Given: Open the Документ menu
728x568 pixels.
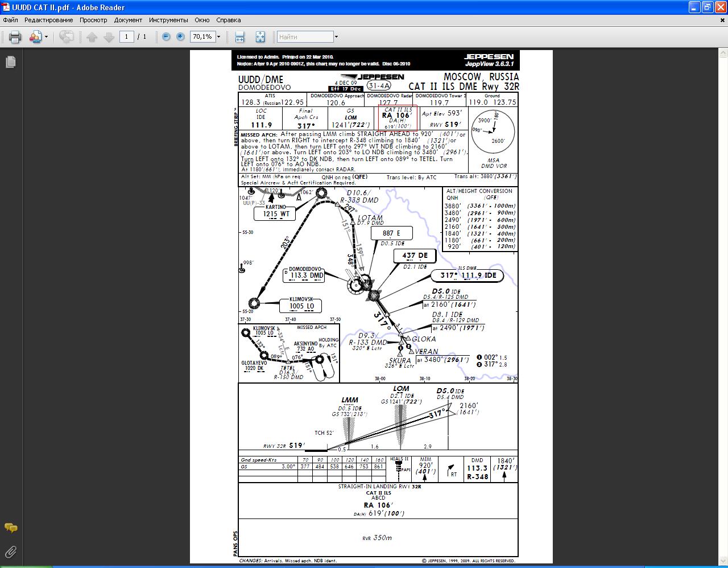Looking at the screenshot, I should pos(128,20).
